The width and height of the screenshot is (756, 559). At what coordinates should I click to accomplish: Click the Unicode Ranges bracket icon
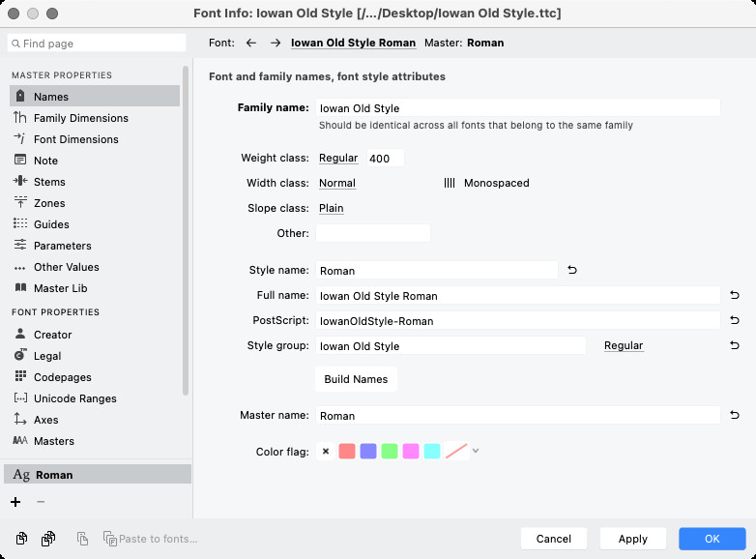coord(20,397)
